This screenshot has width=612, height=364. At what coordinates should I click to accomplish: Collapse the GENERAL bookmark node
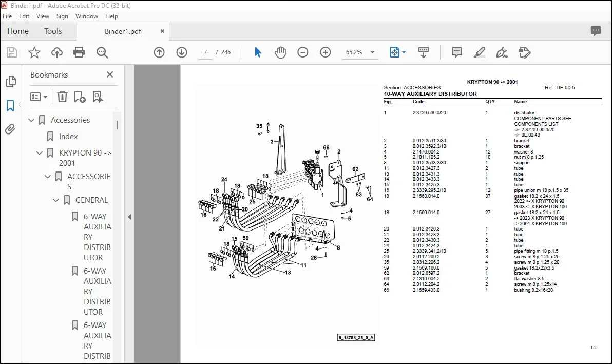[x=56, y=200]
